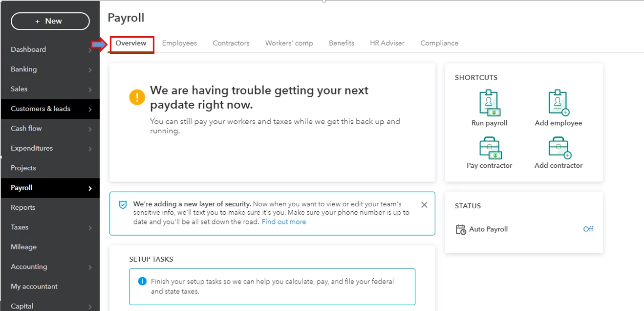Dismiss the security notice with X
This screenshot has height=311, width=644.
click(424, 205)
